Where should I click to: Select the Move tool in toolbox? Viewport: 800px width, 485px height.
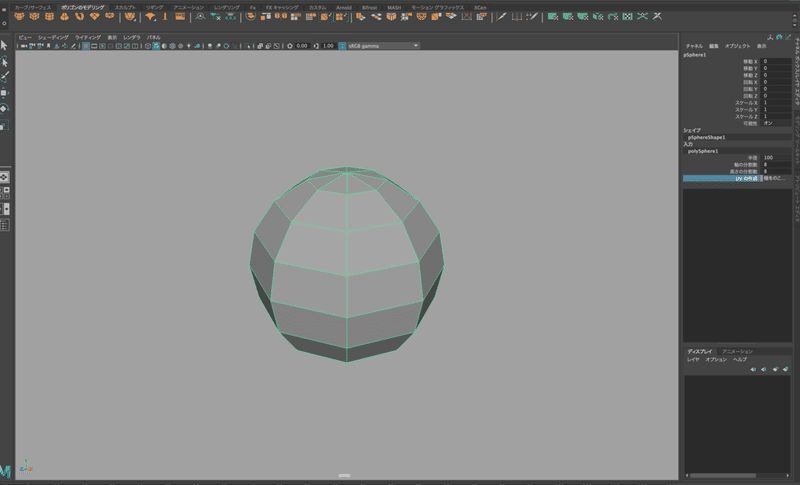point(4,93)
